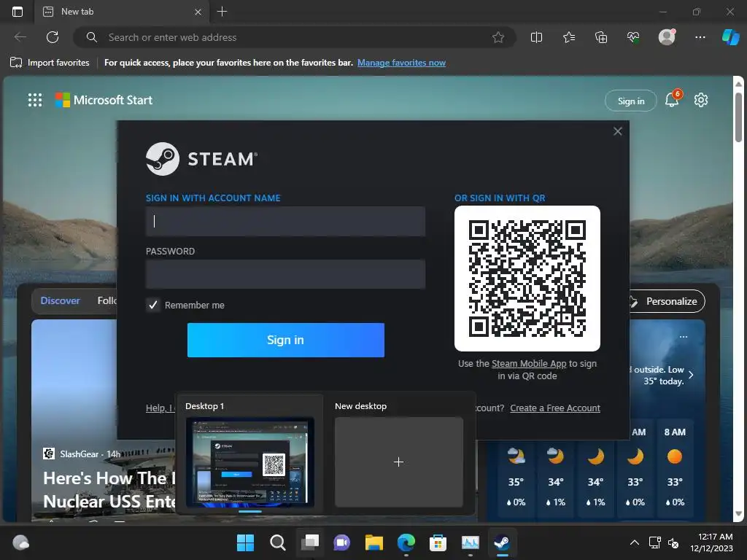Open the monitor app icon on taskbar
747x560 pixels.
[x=471, y=542]
